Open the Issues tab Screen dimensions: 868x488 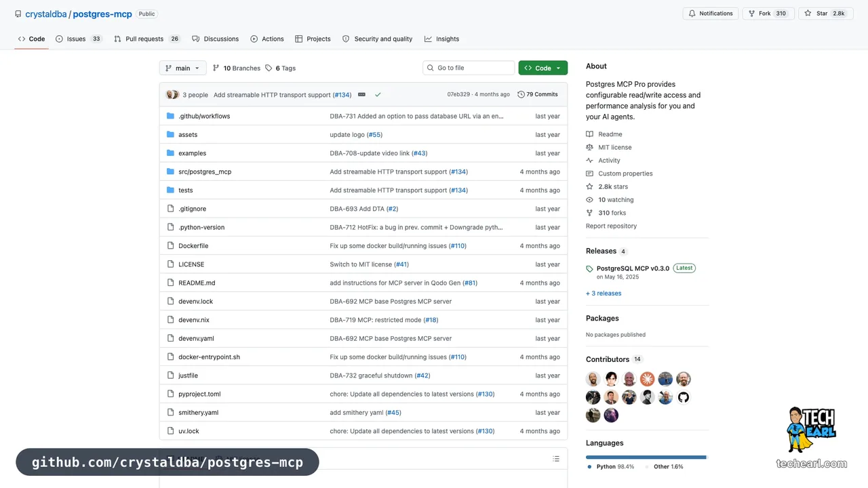click(79, 39)
